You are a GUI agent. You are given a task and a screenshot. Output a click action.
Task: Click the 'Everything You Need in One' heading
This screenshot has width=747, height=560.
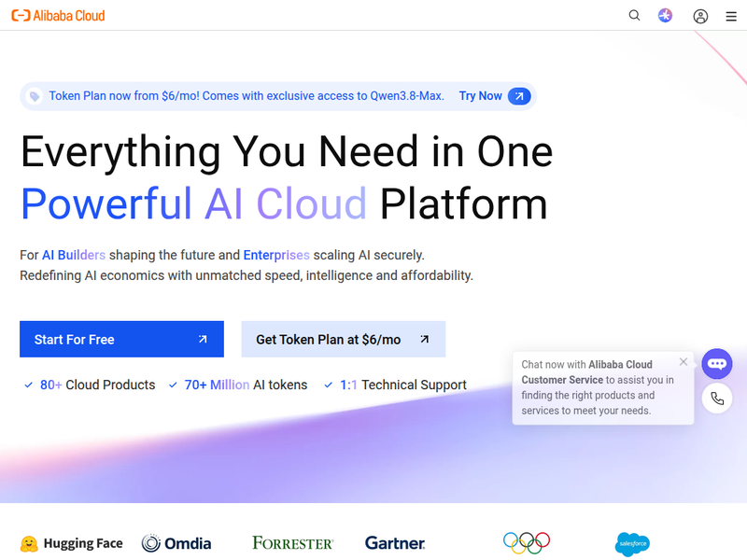pos(287,152)
